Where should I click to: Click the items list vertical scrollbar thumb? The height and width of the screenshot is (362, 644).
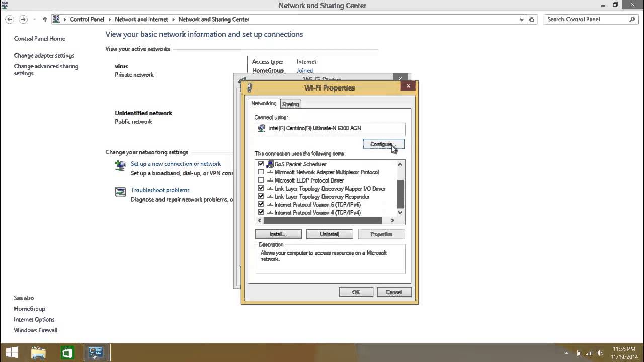[400, 195]
